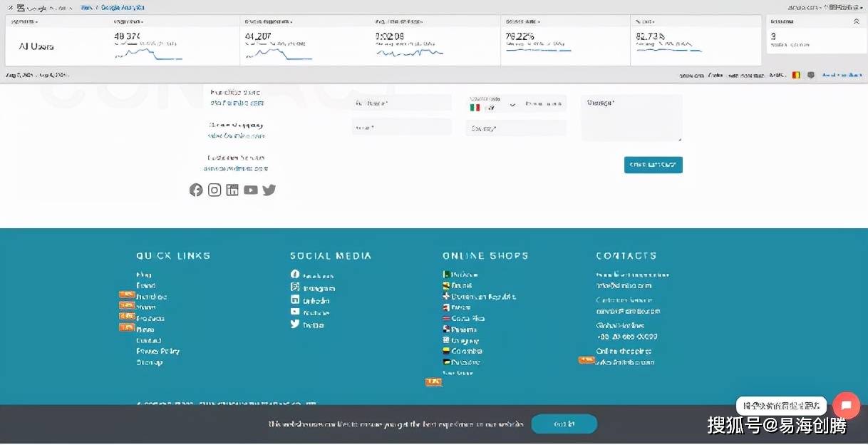Viewport: 868px width, 445px height.
Task: Click the Colombia flag icon
Action: 446,351
